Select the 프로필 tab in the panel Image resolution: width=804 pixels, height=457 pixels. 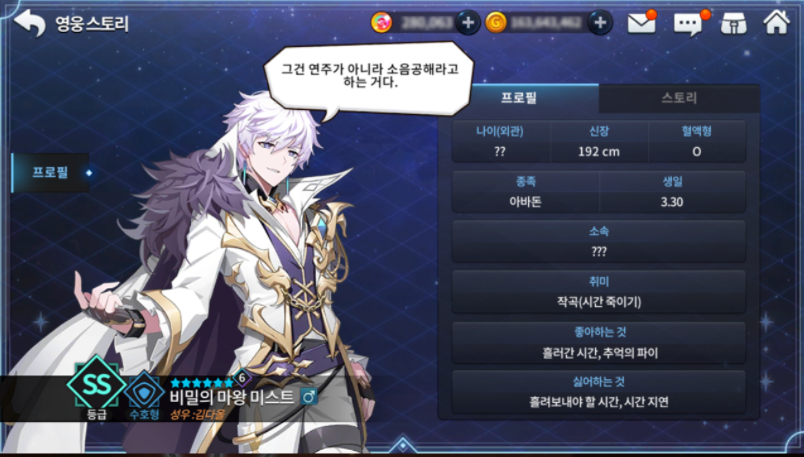(518, 98)
